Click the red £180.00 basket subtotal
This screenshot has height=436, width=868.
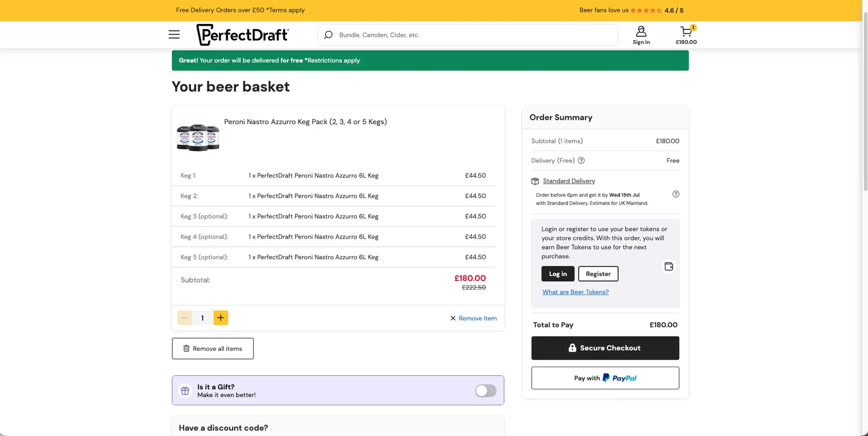[x=470, y=278]
